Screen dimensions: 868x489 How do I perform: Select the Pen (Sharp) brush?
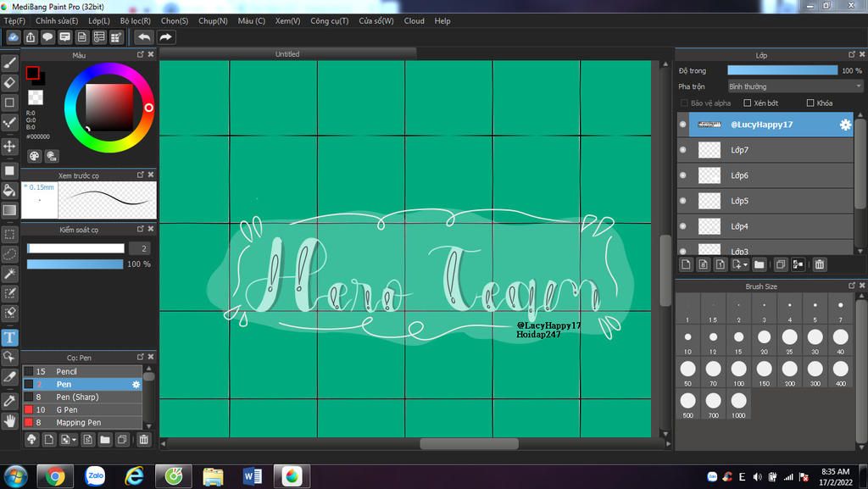[x=82, y=397]
